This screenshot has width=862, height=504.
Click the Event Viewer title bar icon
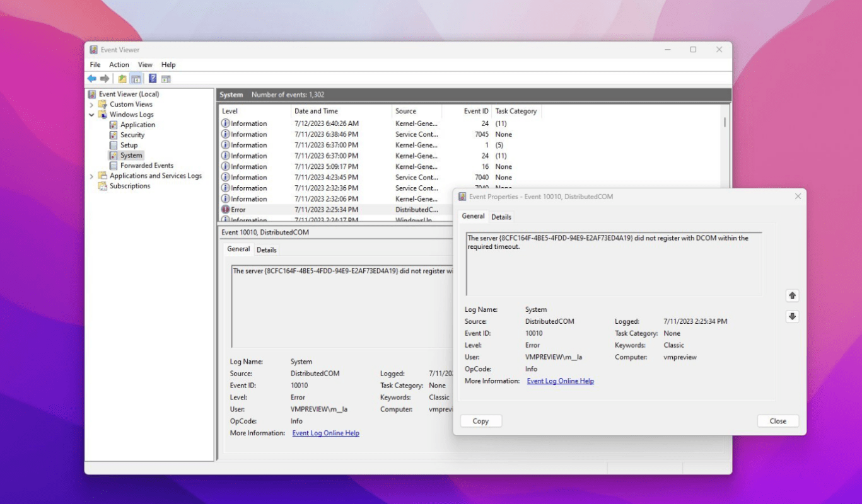pyautogui.click(x=93, y=50)
